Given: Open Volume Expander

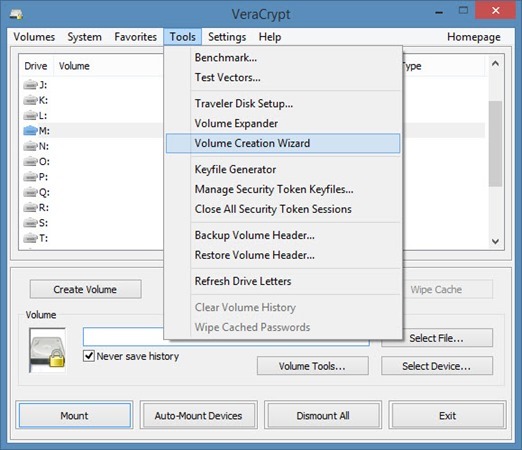Looking at the screenshot, I should (x=283, y=123).
